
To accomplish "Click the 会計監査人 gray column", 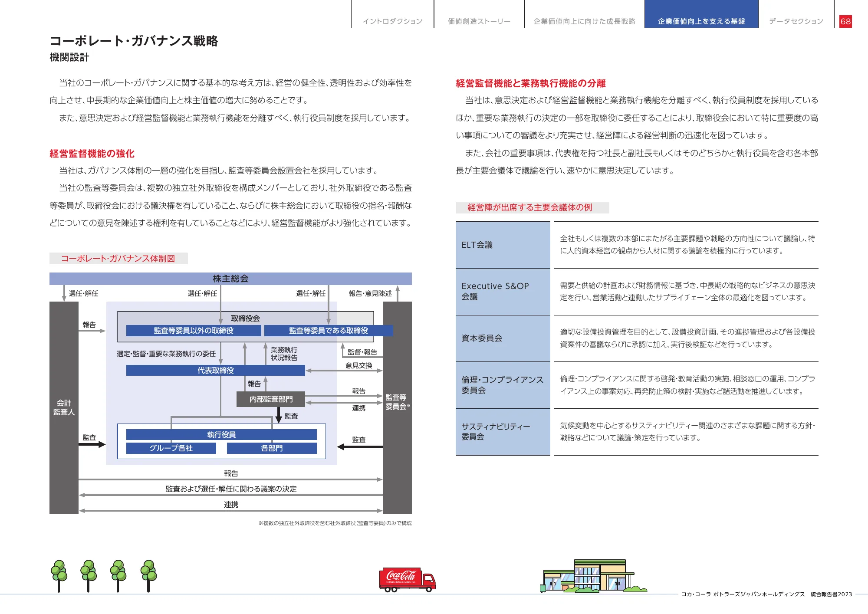I will pyautogui.click(x=64, y=407).
